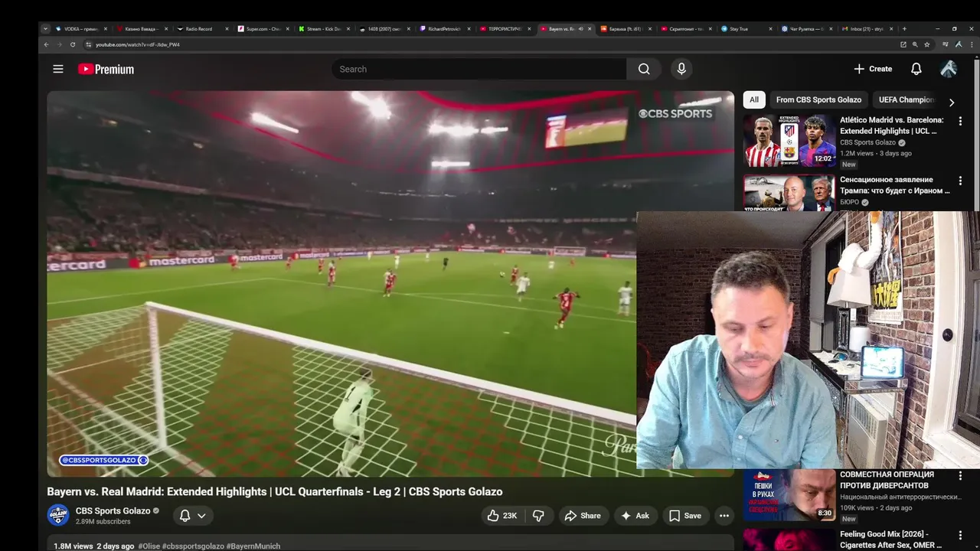Go forward in browser history
980x551 pixels.
[59, 44]
